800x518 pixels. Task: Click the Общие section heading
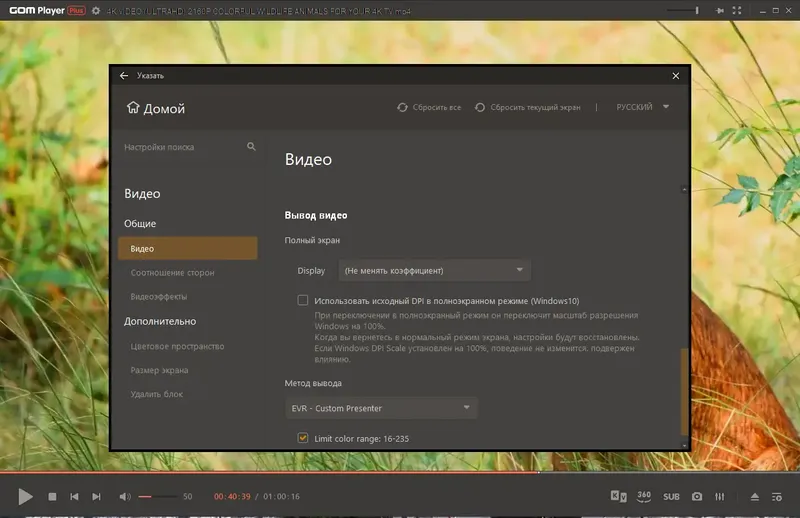(x=140, y=224)
